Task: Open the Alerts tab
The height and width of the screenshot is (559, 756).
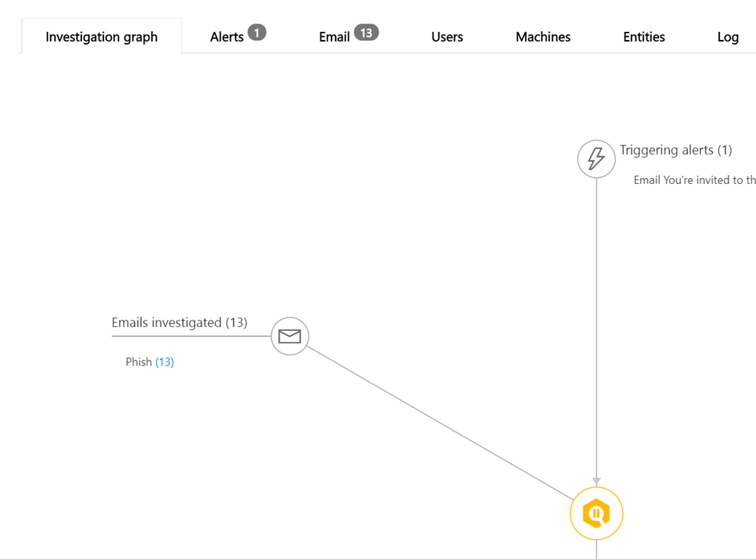Action: [x=227, y=37]
